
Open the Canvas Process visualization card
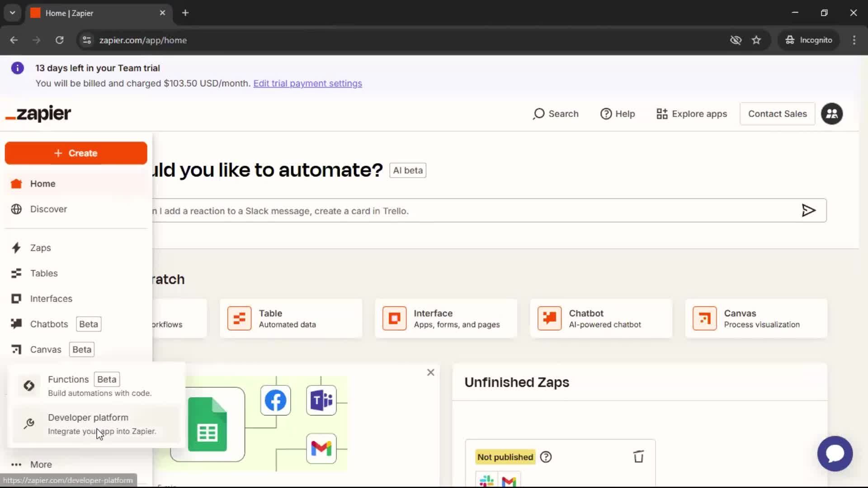(x=756, y=318)
